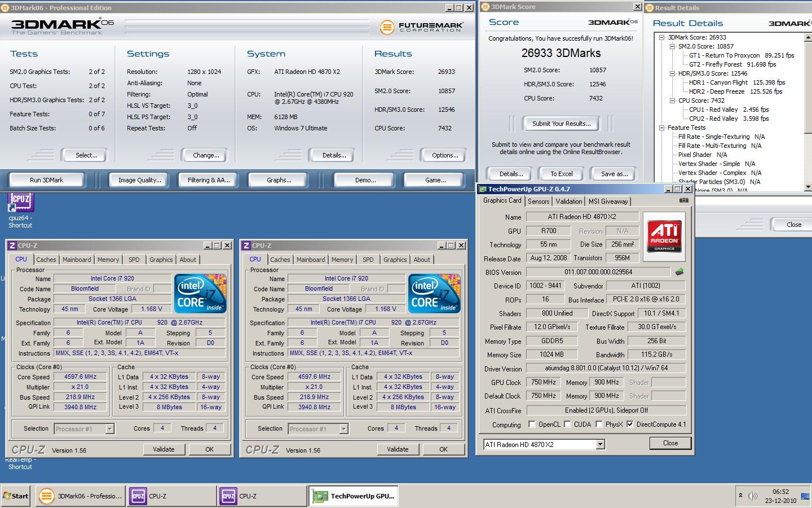
Task: Open the cpuz64 desktop shortcut icon
Action: 20,202
